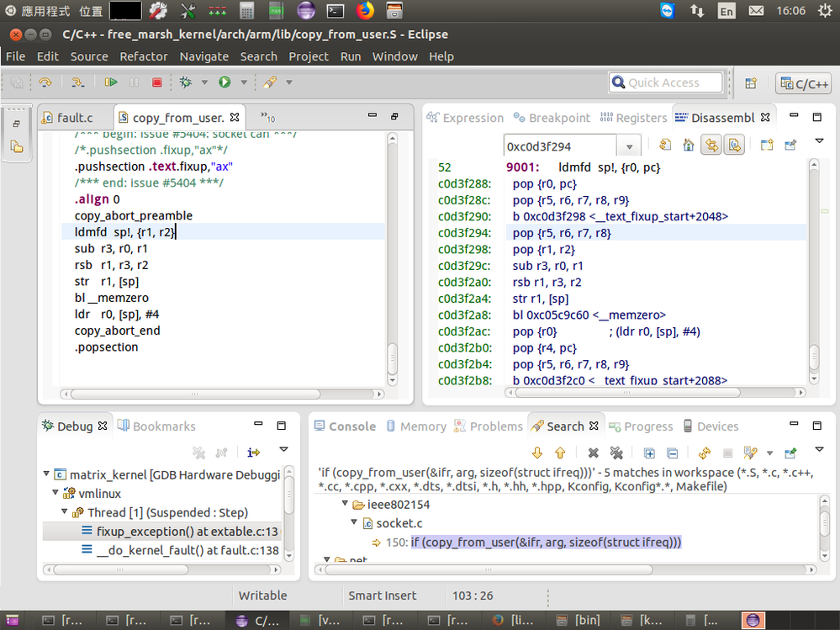Switch to the Devices tab

click(711, 426)
